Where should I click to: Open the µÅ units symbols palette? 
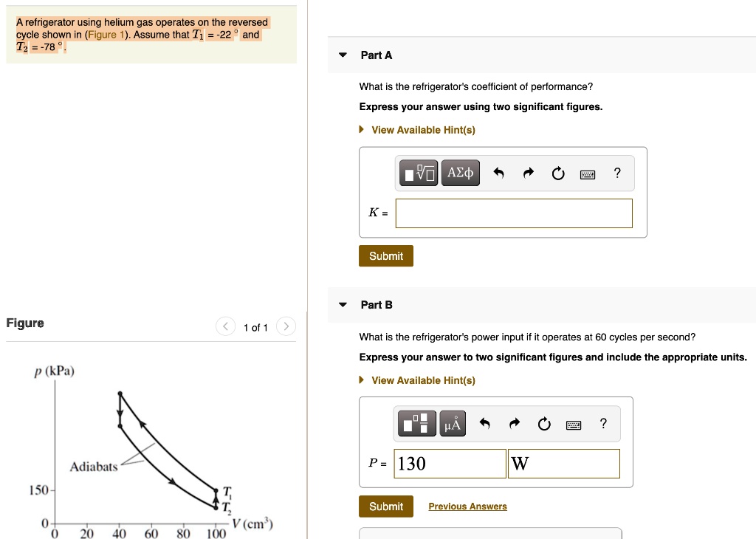point(453,423)
